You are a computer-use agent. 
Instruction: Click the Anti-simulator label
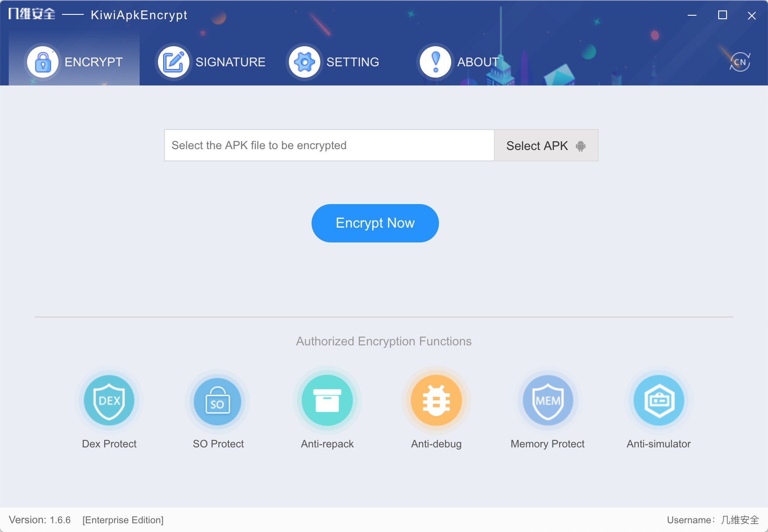click(659, 444)
